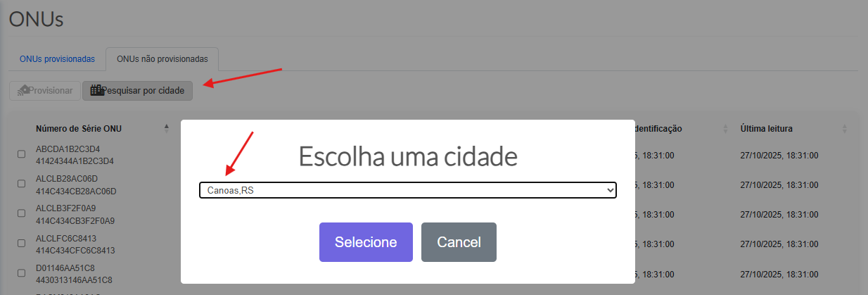Screen dimensions: 868x295
Task: Click the hex serial 414C434CB3F2F0A9
Action: click(x=76, y=220)
